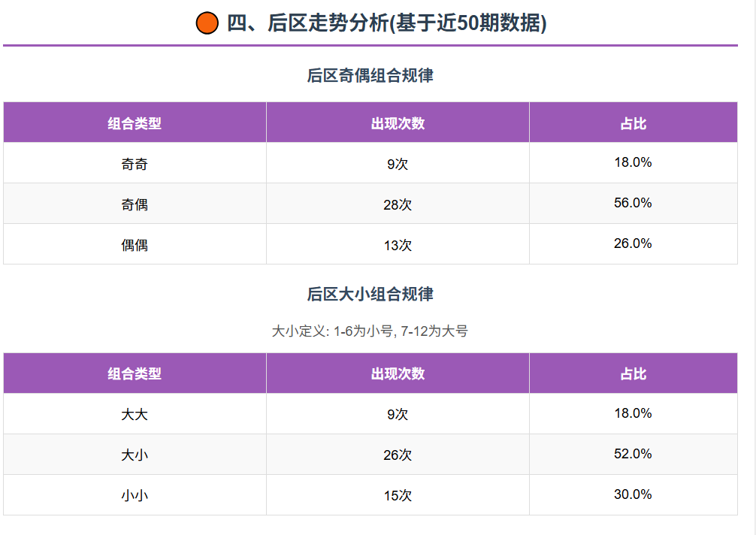This screenshot has height=535, width=756.
Task: Select the 大小 row label
Action: point(135,455)
